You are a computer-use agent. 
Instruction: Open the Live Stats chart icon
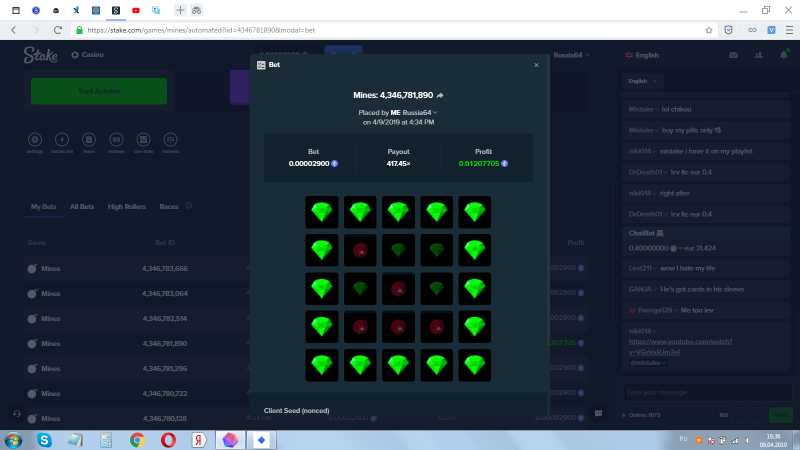coord(143,139)
